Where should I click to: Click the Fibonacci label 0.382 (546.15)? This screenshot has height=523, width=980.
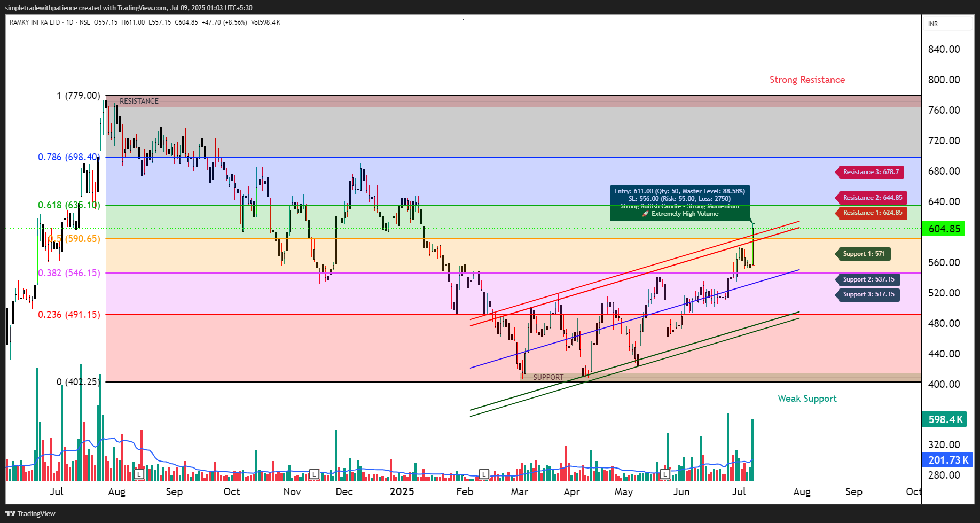pos(69,273)
